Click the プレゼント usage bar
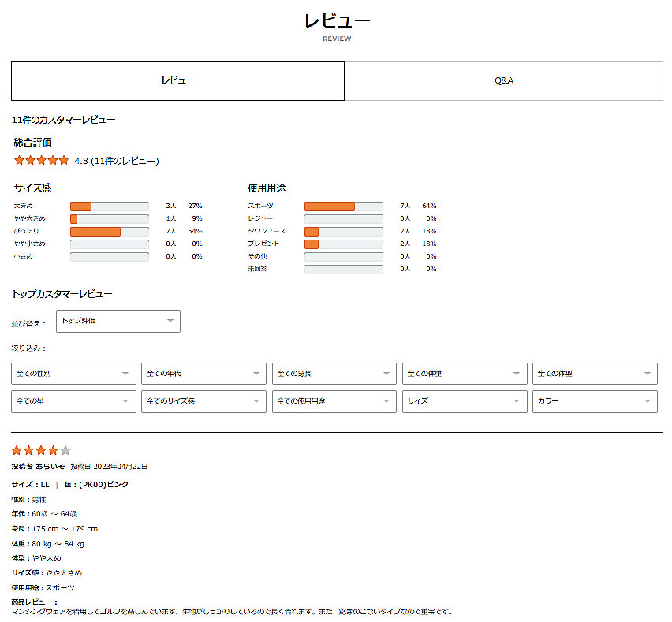 coord(343,244)
